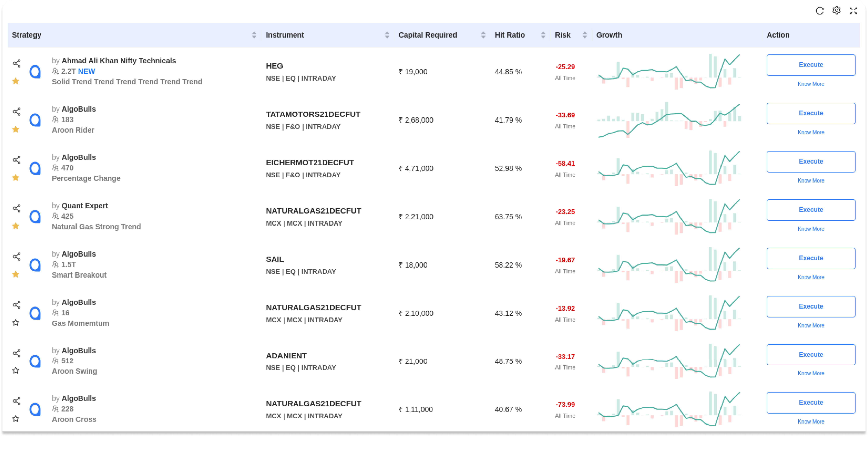Image resolution: width=868 pixels, height=453 pixels.
Task: Favorite the Aroon Swing strategy
Action: tap(15, 370)
